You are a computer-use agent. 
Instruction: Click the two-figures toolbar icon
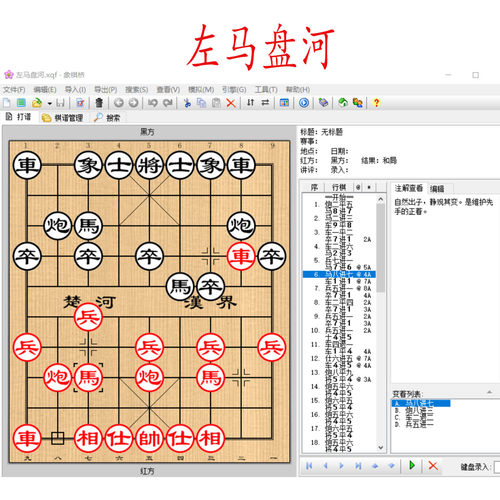click(358, 103)
